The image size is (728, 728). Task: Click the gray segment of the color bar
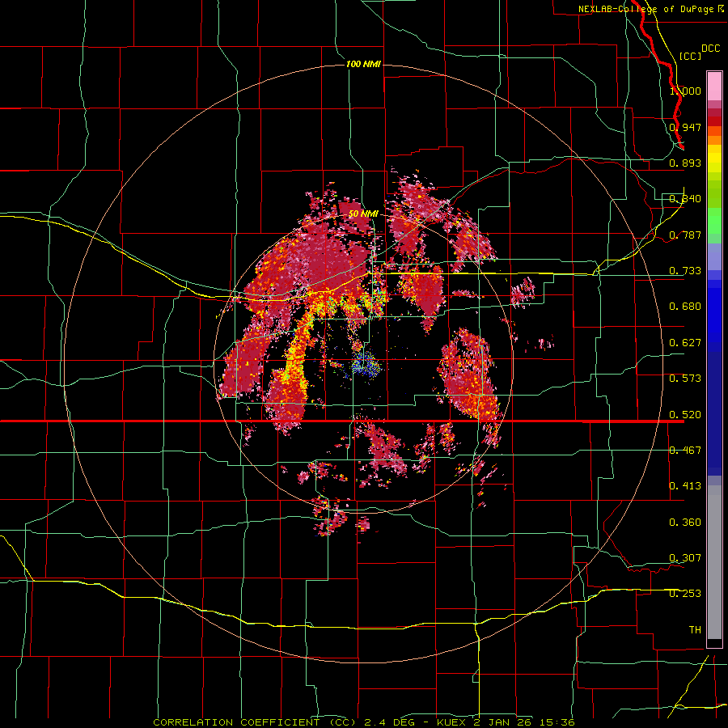pos(714,562)
